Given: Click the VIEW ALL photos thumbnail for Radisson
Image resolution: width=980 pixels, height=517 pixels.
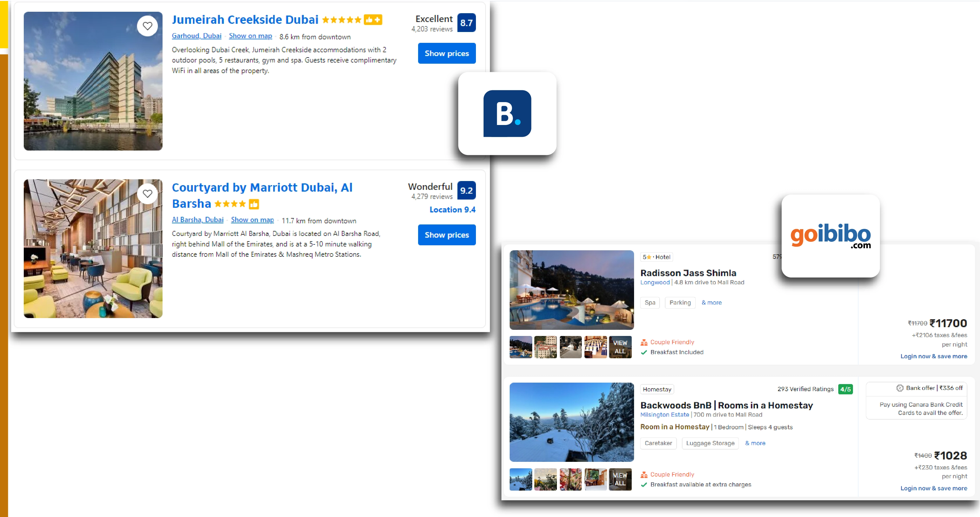Looking at the screenshot, I should click(x=620, y=347).
